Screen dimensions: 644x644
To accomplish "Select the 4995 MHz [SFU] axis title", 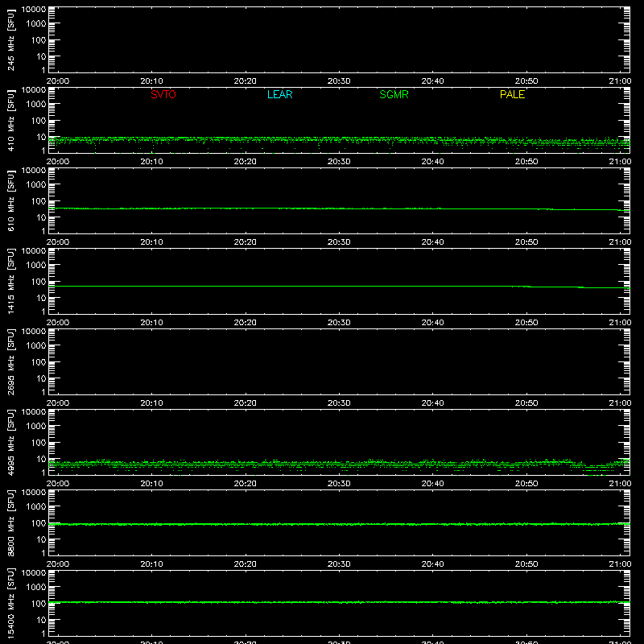I will pos(10,443).
